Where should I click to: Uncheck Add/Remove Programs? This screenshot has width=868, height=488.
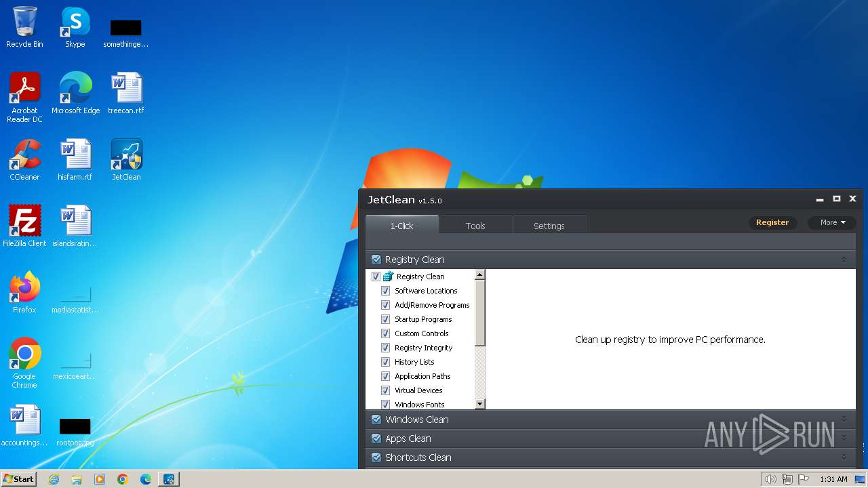(x=385, y=305)
